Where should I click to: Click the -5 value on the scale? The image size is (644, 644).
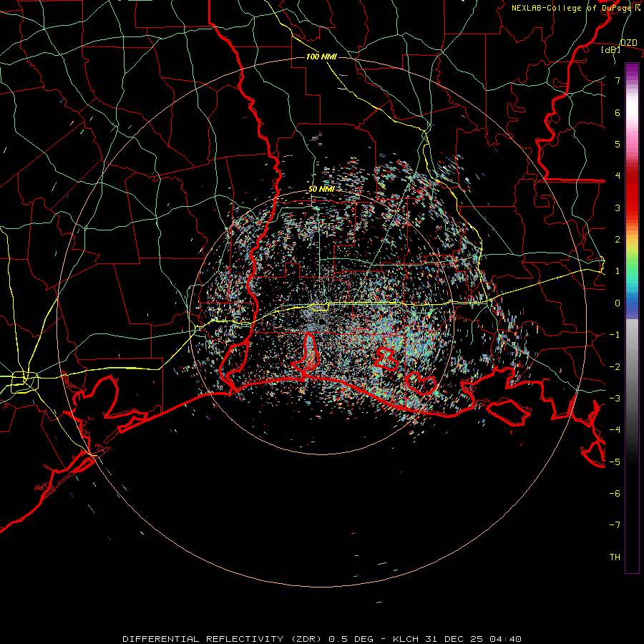[x=615, y=462]
